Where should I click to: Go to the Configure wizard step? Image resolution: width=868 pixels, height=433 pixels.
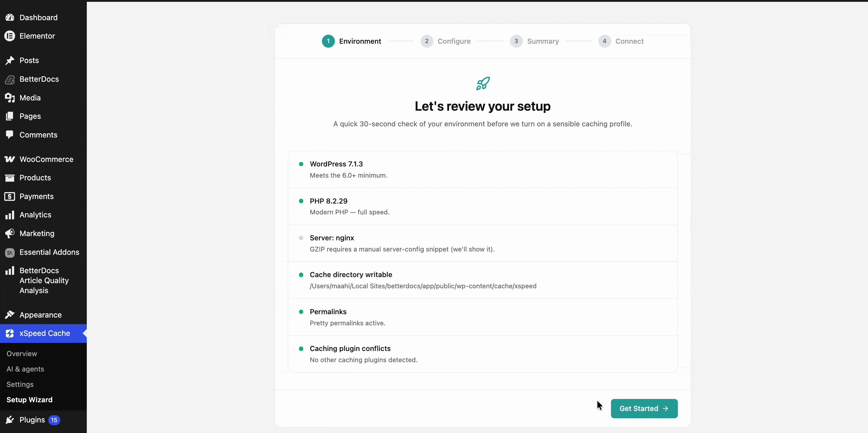[x=445, y=41]
